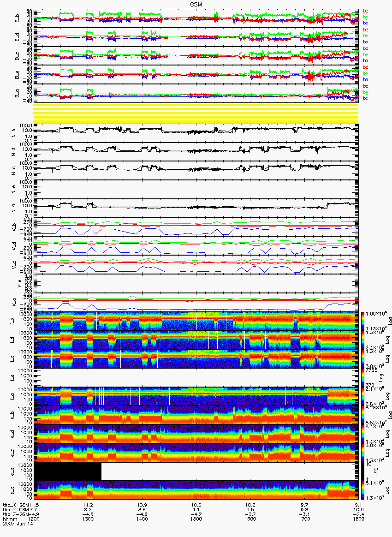The image size is (392, 537).
Task: Click the e_c electron spectrogram label
Action: click(x=12, y=453)
